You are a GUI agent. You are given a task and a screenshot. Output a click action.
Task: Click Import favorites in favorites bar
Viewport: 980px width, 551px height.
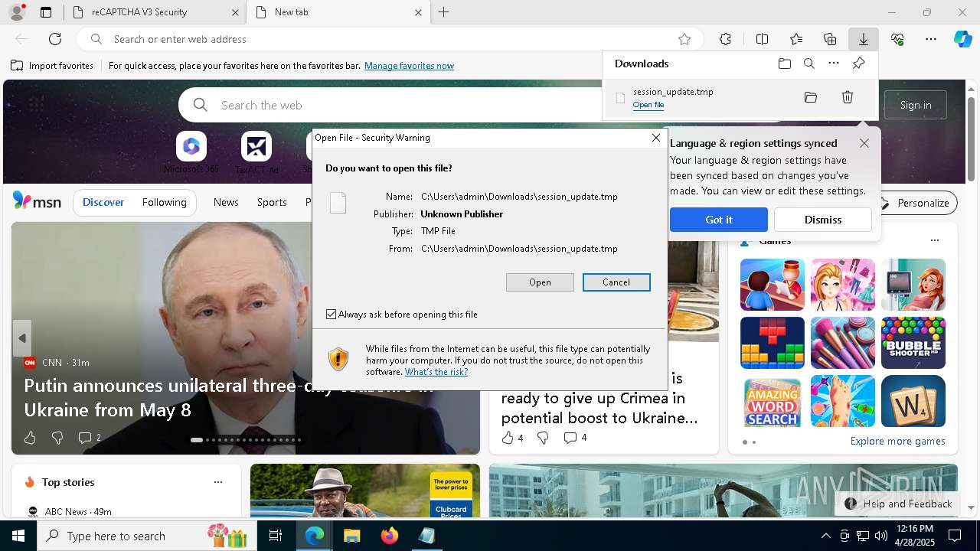[x=52, y=66]
